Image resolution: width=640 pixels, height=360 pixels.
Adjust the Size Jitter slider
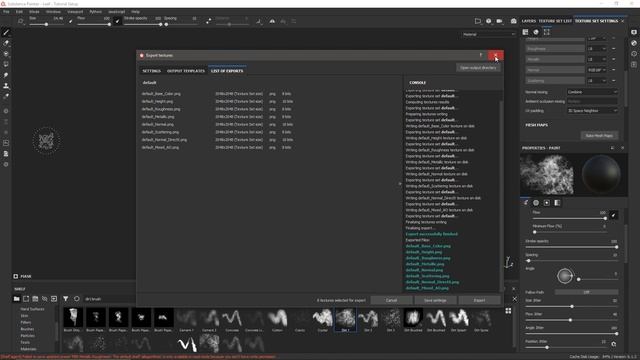click(x=571, y=306)
